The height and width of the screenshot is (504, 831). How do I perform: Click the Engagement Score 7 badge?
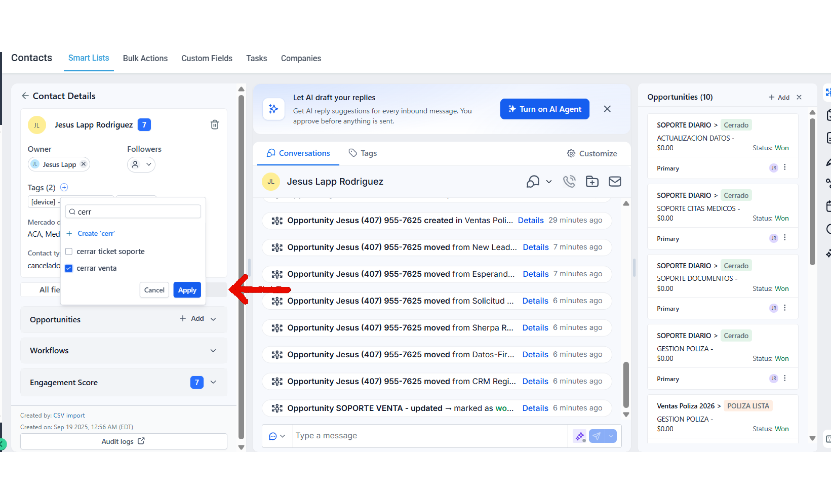(197, 382)
